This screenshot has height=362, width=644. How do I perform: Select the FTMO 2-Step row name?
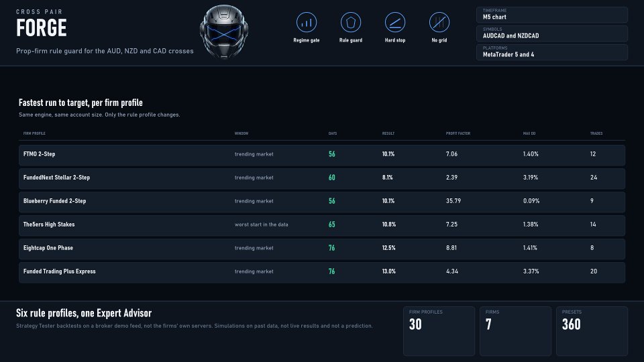39,154
